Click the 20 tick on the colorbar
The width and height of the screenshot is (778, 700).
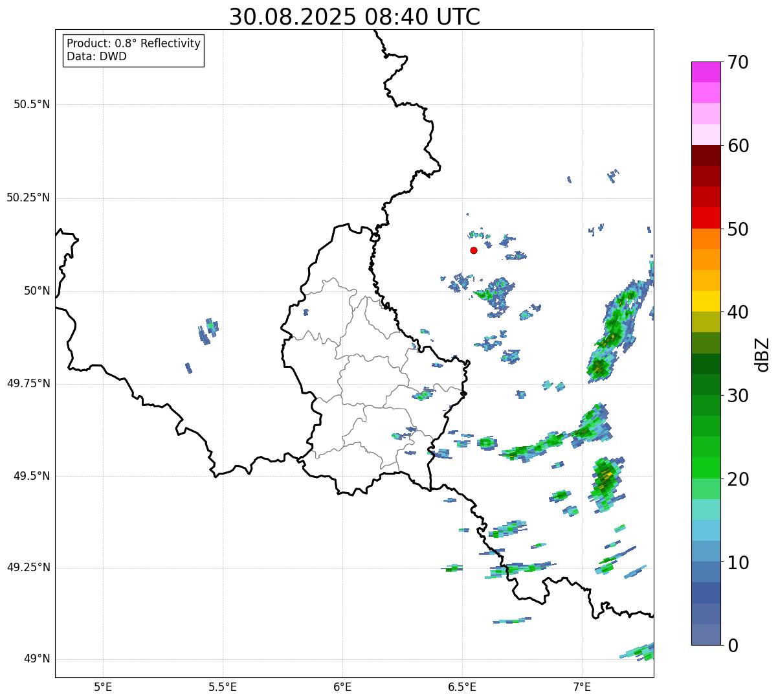coord(738,479)
